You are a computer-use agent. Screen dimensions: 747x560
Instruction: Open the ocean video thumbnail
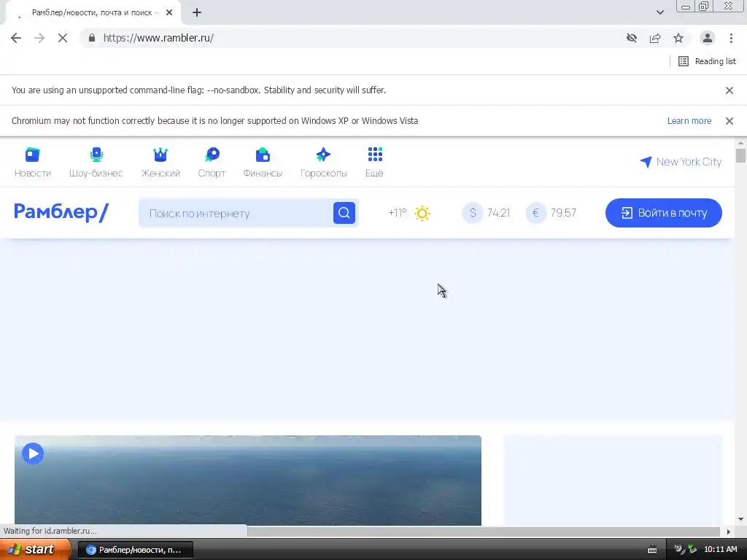(x=248, y=480)
